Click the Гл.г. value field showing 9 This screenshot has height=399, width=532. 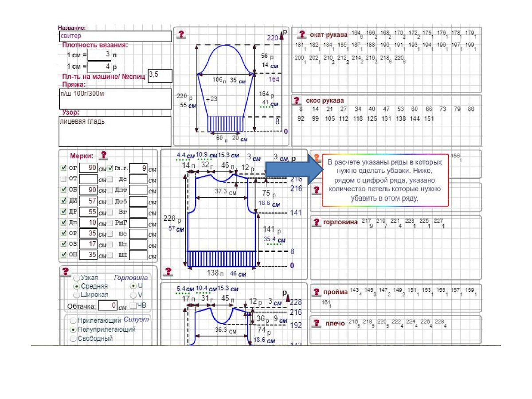tap(139, 168)
